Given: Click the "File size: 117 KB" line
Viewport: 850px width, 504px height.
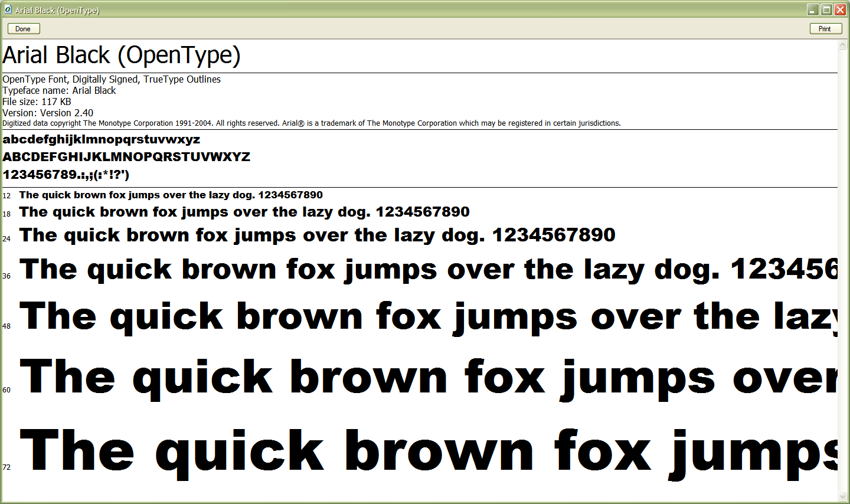Looking at the screenshot, I should tap(37, 102).
